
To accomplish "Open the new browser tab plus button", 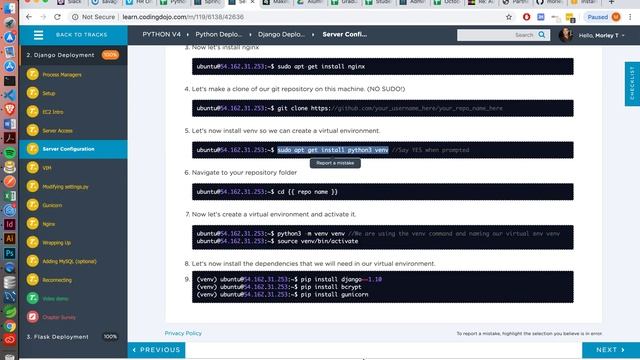I will 611,2.
